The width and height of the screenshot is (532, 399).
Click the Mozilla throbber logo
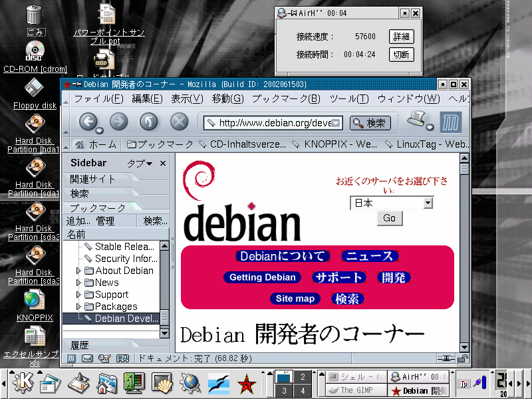pyautogui.click(x=451, y=122)
